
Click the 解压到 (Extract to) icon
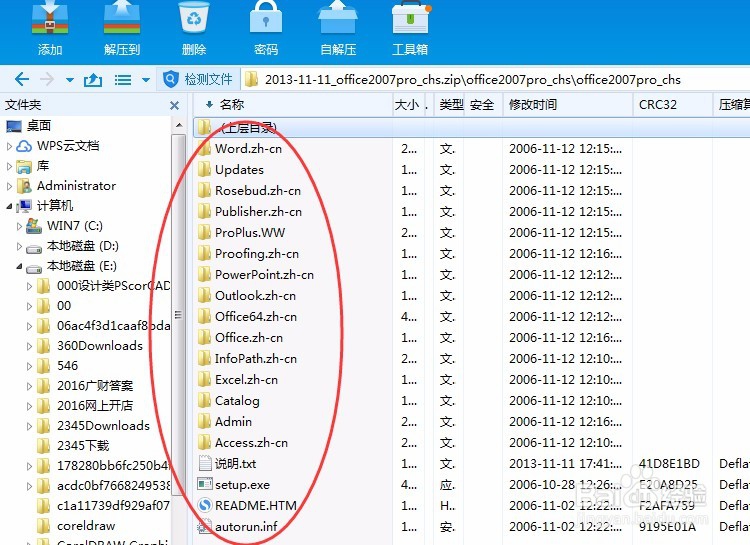coord(122,18)
